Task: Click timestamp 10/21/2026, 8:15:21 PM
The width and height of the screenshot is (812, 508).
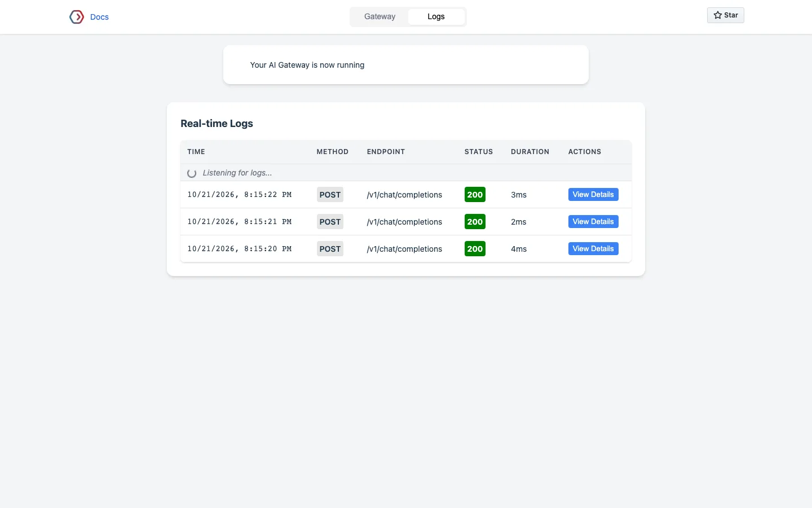Action: coord(240,222)
